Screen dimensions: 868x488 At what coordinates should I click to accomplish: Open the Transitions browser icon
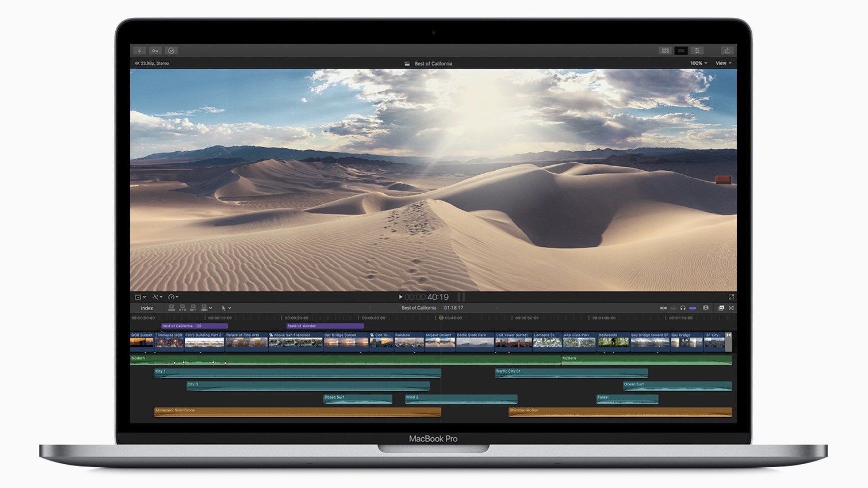[731, 308]
